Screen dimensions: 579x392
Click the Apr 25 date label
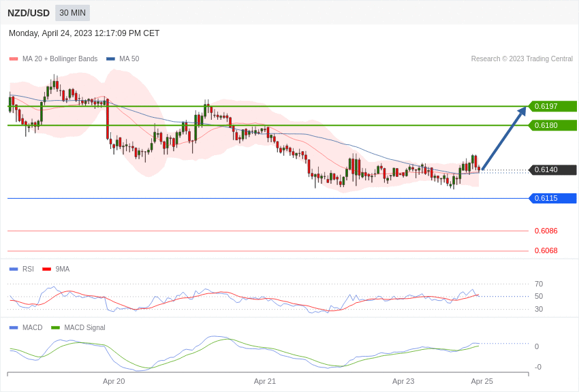482,381
